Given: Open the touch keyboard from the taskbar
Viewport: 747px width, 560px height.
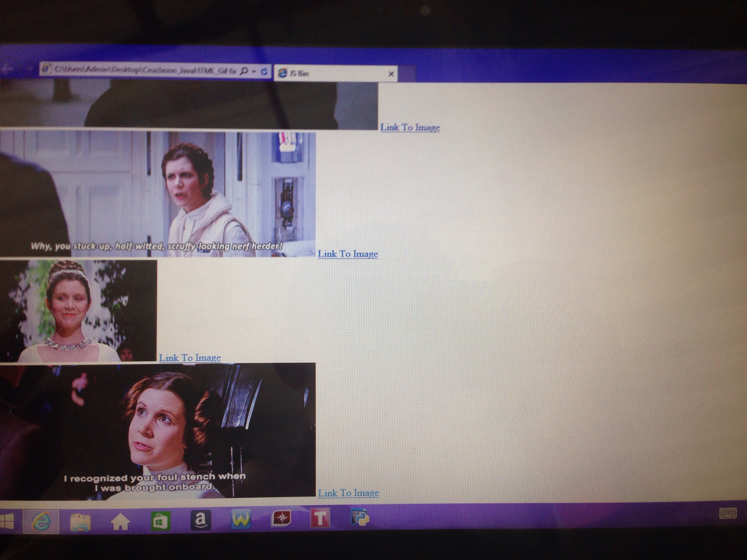Looking at the screenshot, I should (728, 514).
